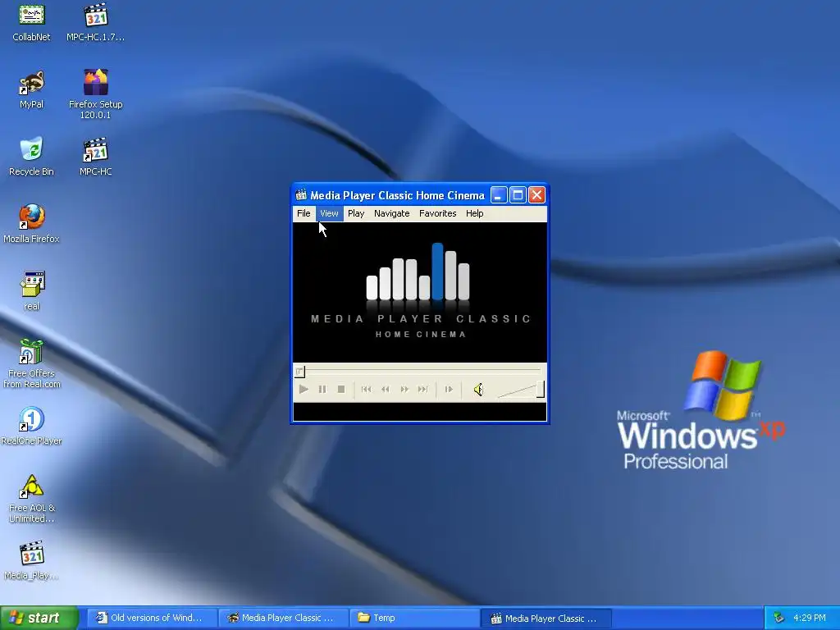Viewport: 840px width, 630px height.
Task: Select the RealOne Player icon
Action: point(32,426)
